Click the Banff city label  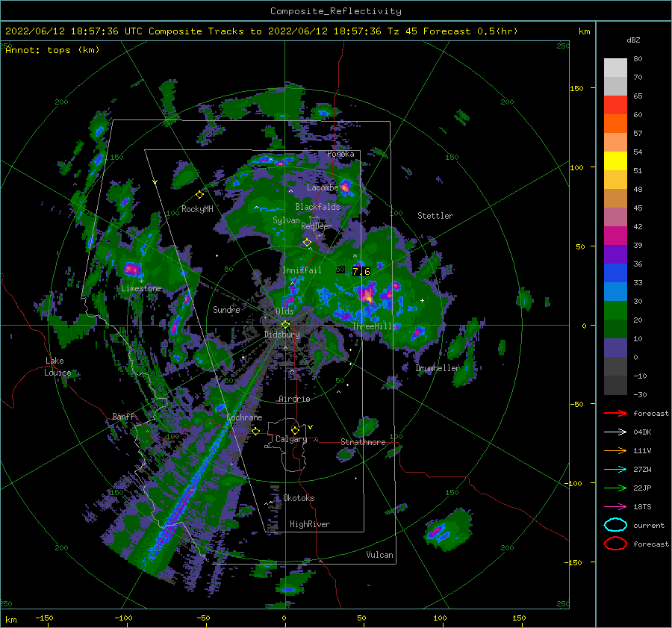tap(123, 417)
